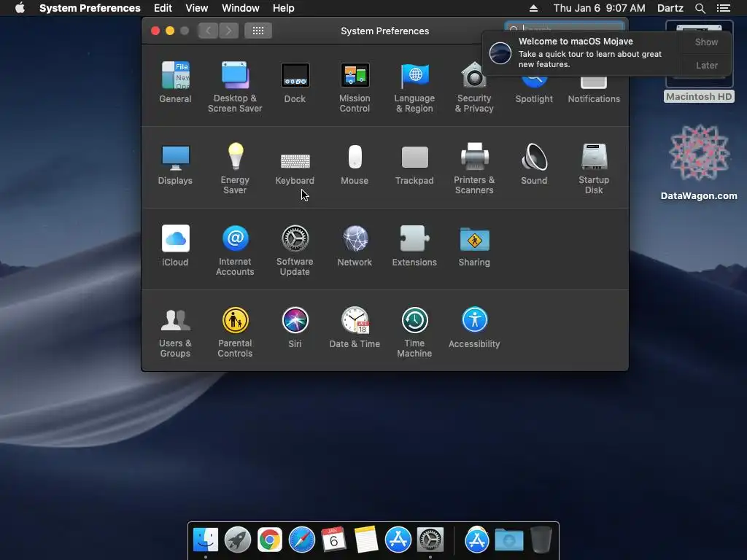
Task: Open Language & Region preferences
Action: pos(414,87)
